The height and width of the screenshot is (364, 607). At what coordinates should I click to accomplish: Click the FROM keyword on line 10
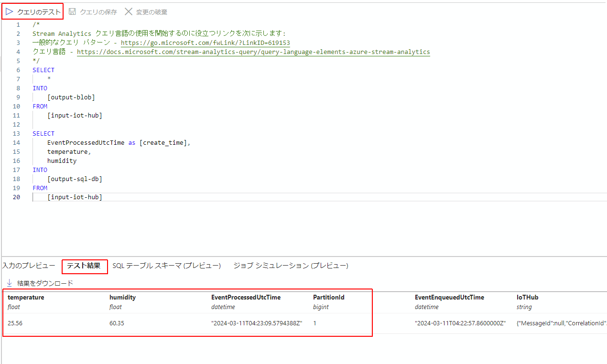pos(40,106)
